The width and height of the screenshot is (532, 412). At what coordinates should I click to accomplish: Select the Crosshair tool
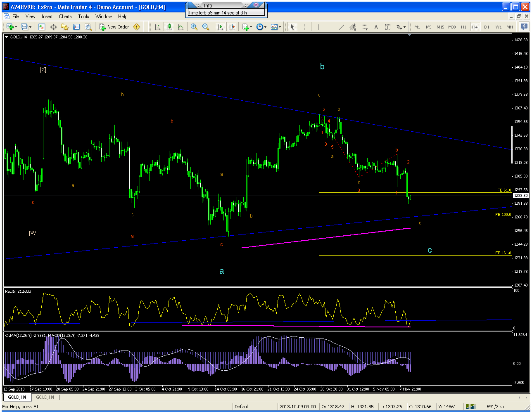click(x=304, y=27)
